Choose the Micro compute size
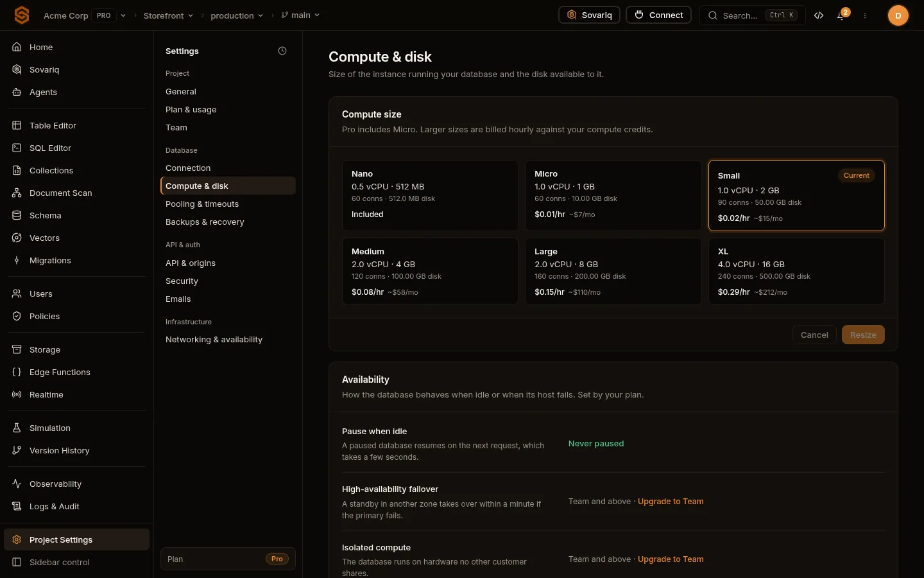 tap(613, 195)
